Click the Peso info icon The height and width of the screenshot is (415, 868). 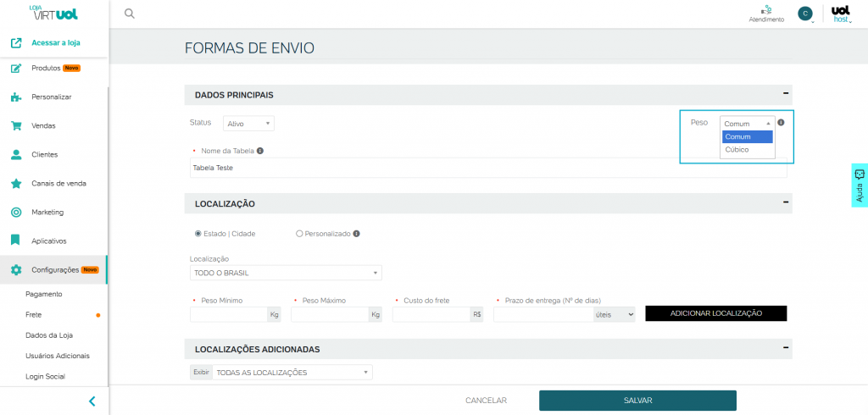tap(781, 123)
